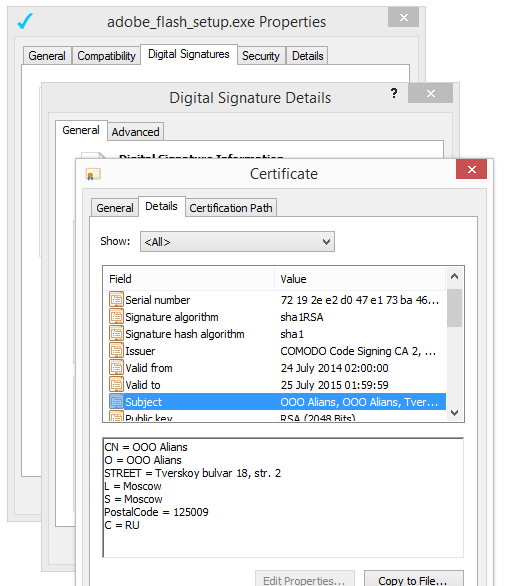This screenshot has width=505, height=586.
Task: Click the Edit Properties button
Action: point(305,579)
